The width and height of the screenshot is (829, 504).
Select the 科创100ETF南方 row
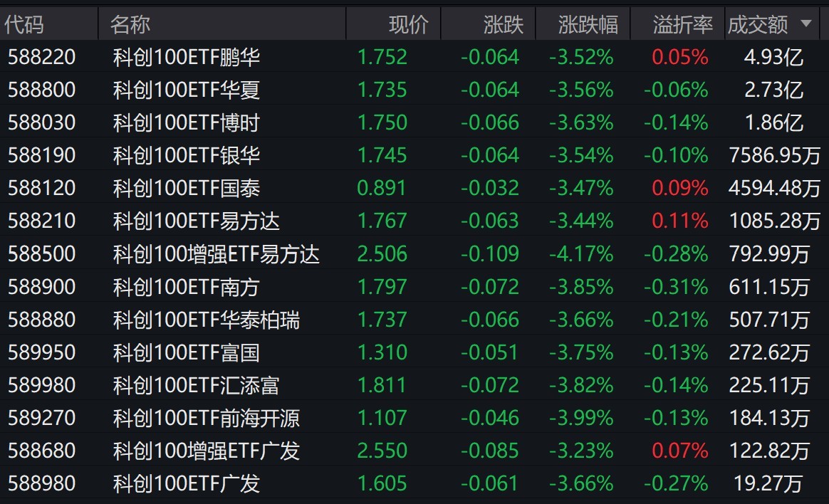[x=414, y=286]
